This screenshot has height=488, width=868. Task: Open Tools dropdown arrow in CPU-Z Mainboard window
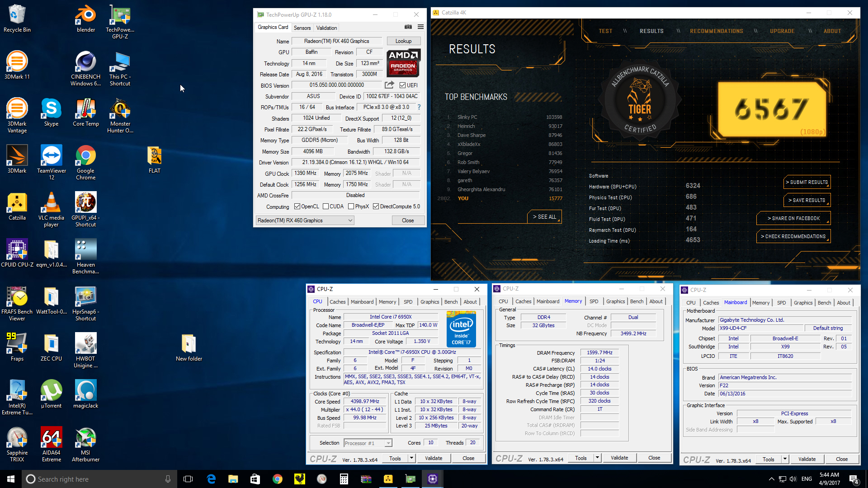point(785,459)
